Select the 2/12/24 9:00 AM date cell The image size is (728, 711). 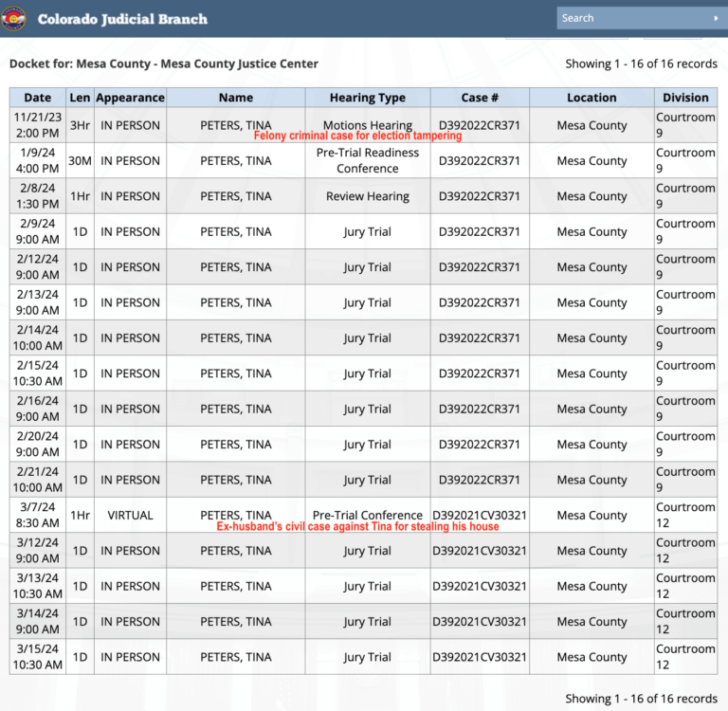(x=38, y=267)
